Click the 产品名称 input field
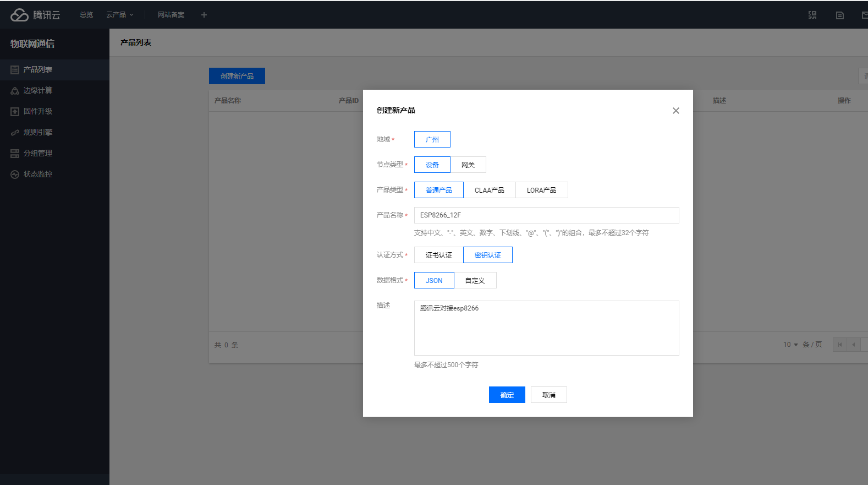868x485 pixels. (x=547, y=215)
